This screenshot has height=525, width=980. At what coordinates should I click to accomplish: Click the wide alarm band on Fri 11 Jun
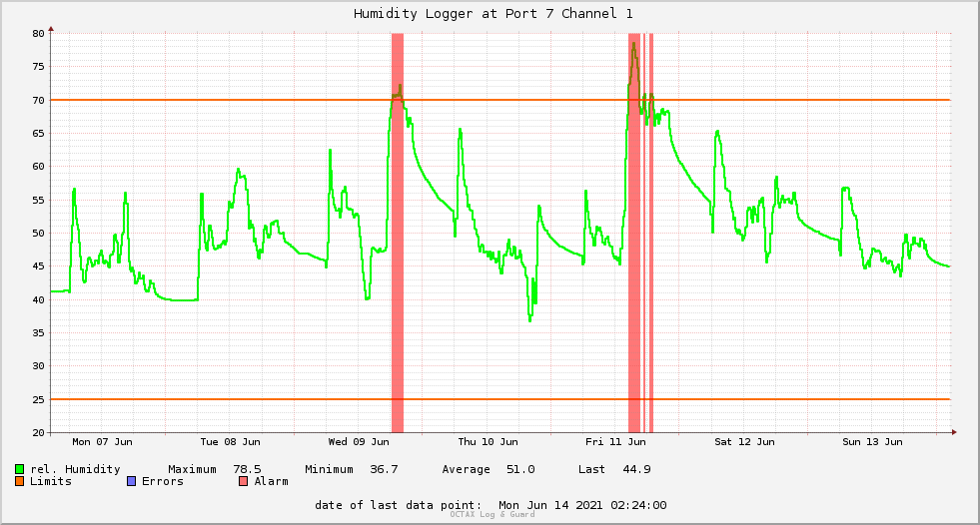point(634,233)
